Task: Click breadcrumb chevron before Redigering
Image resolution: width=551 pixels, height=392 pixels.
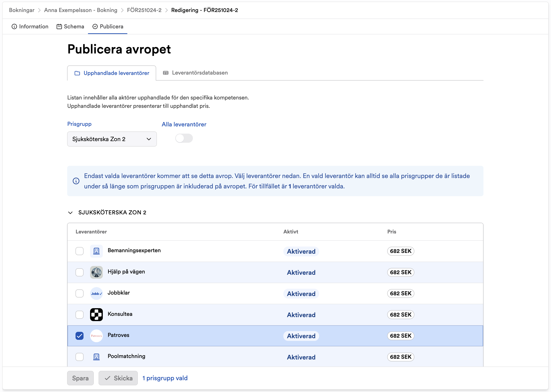Action: [167, 10]
